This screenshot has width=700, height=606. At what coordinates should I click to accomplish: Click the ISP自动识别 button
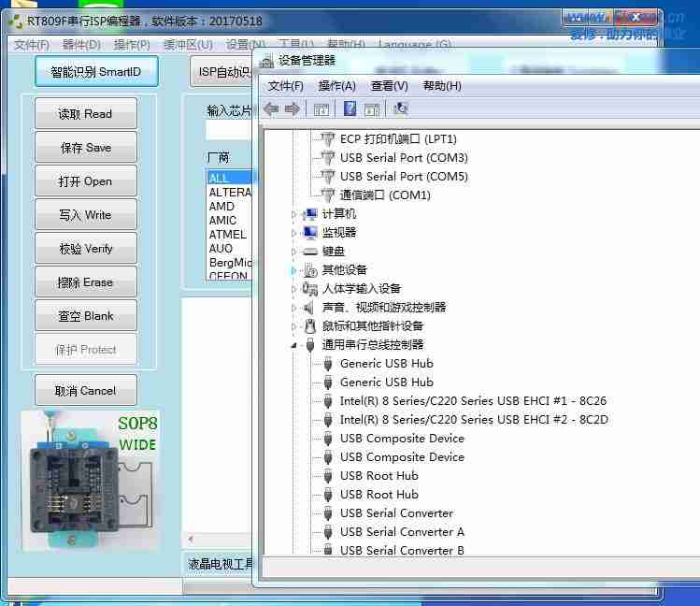click(221, 71)
